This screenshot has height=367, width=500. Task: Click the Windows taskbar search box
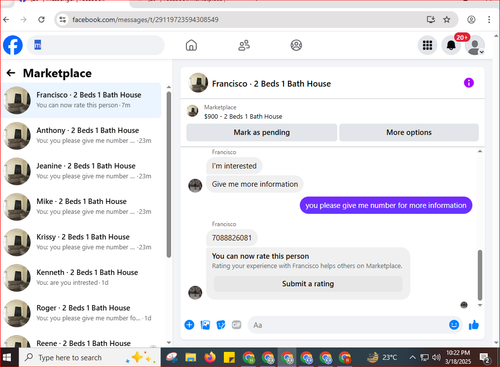pyautogui.click(x=90, y=358)
